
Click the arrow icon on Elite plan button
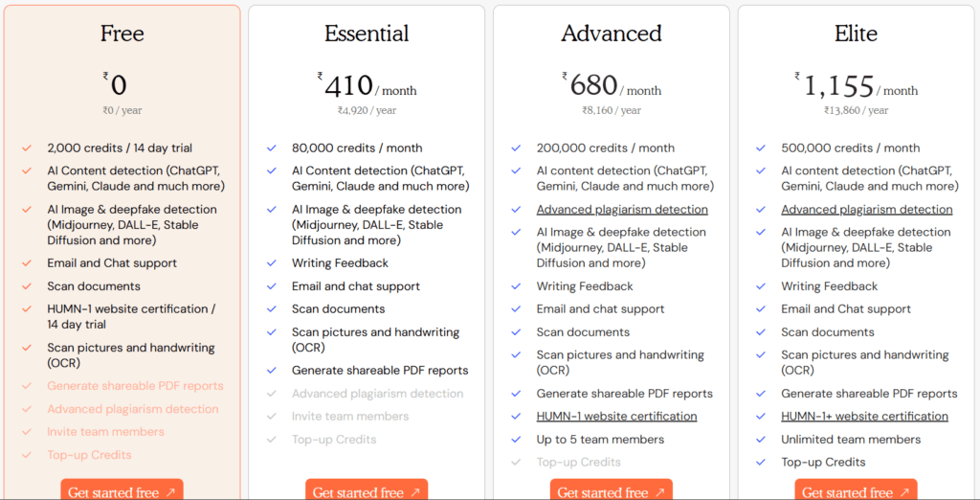coord(904,492)
